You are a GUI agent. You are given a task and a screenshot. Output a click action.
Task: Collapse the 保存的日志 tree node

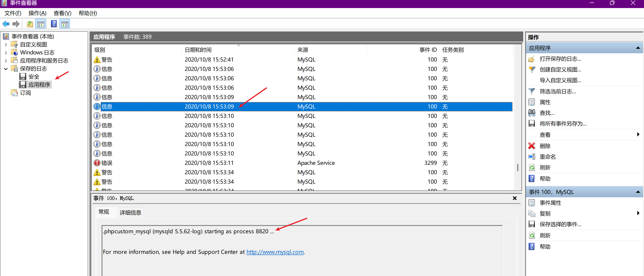point(6,69)
